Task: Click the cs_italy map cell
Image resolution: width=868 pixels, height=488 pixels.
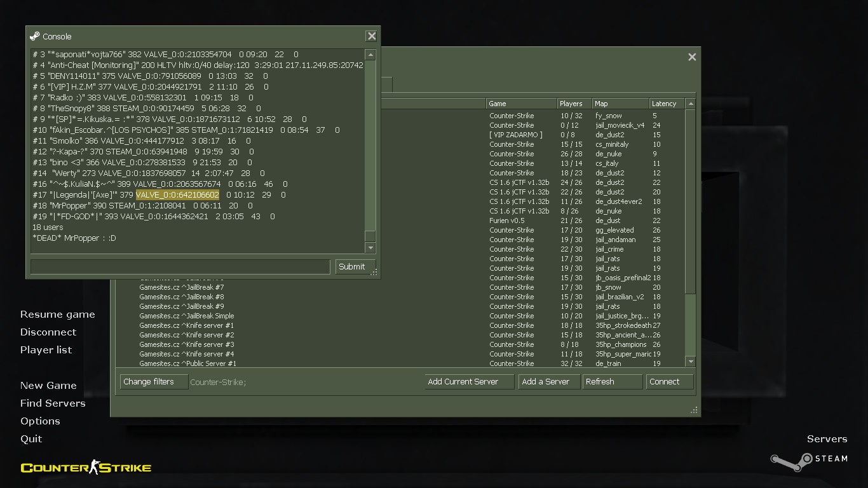Action: [607, 163]
